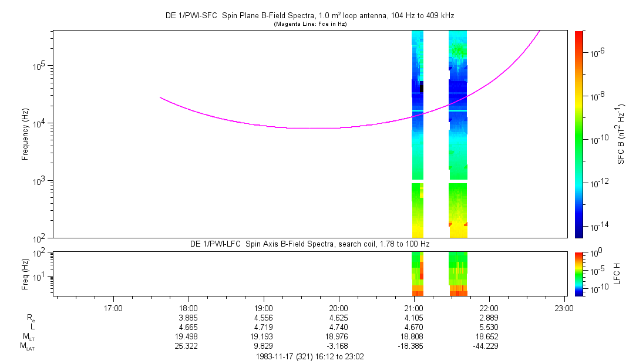The width and height of the screenshot is (636, 364).
Task: Click the 'Frequency (Hz)' y-axis label
Action: tap(26, 134)
